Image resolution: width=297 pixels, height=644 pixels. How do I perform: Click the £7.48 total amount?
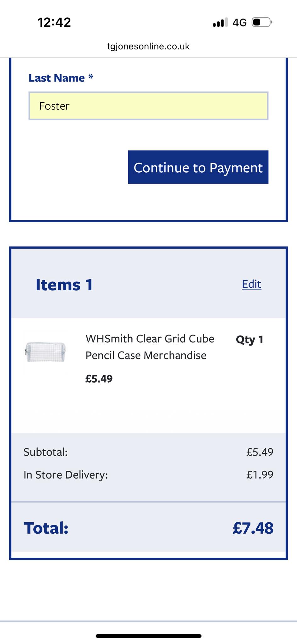pos(253,528)
